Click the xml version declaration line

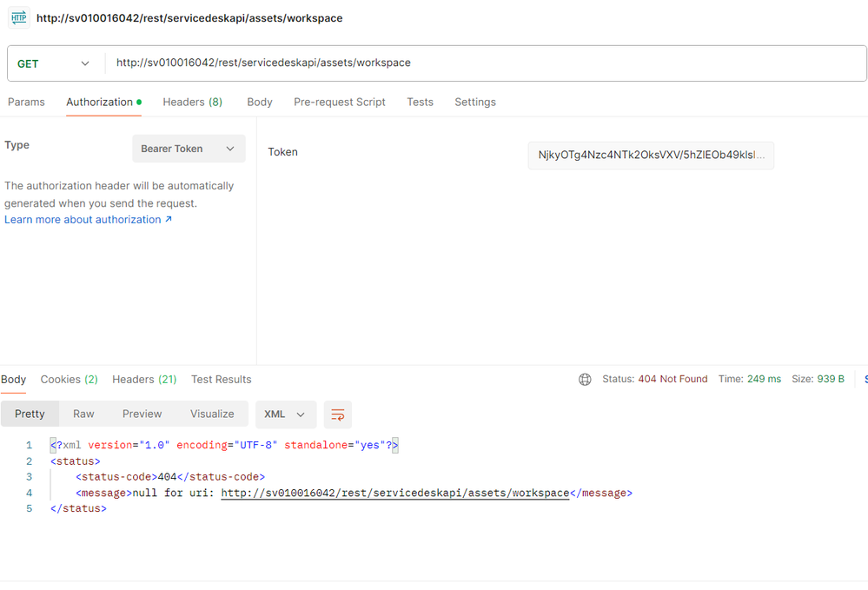[x=224, y=445]
